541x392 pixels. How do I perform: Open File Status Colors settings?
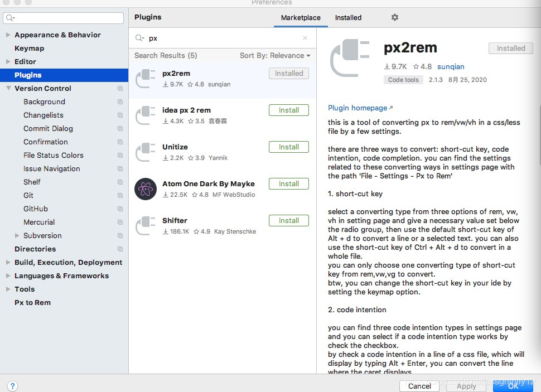click(x=54, y=155)
